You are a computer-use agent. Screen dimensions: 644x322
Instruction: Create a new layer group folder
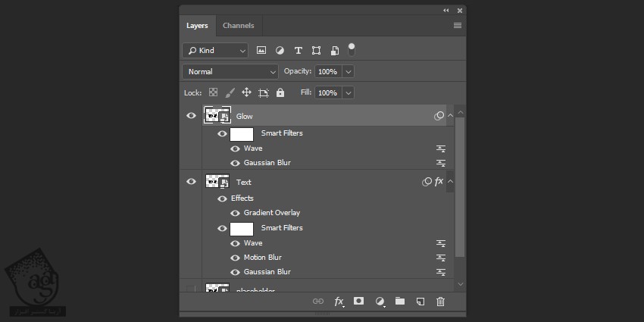(400, 302)
